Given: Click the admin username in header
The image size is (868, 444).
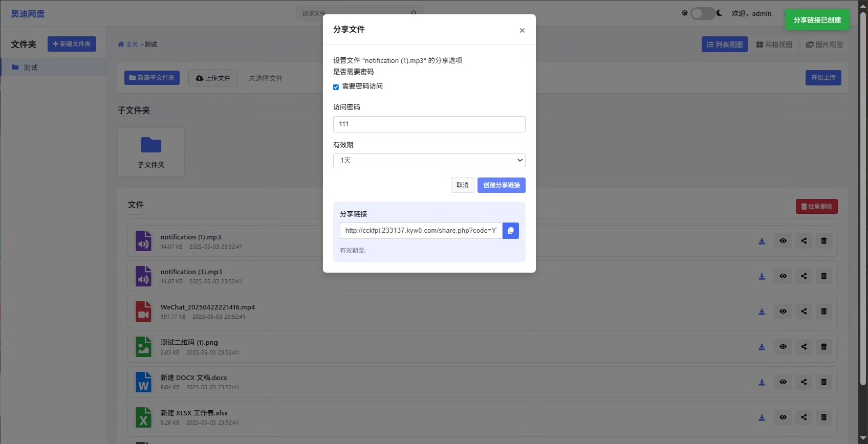Looking at the screenshot, I should (762, 13).
